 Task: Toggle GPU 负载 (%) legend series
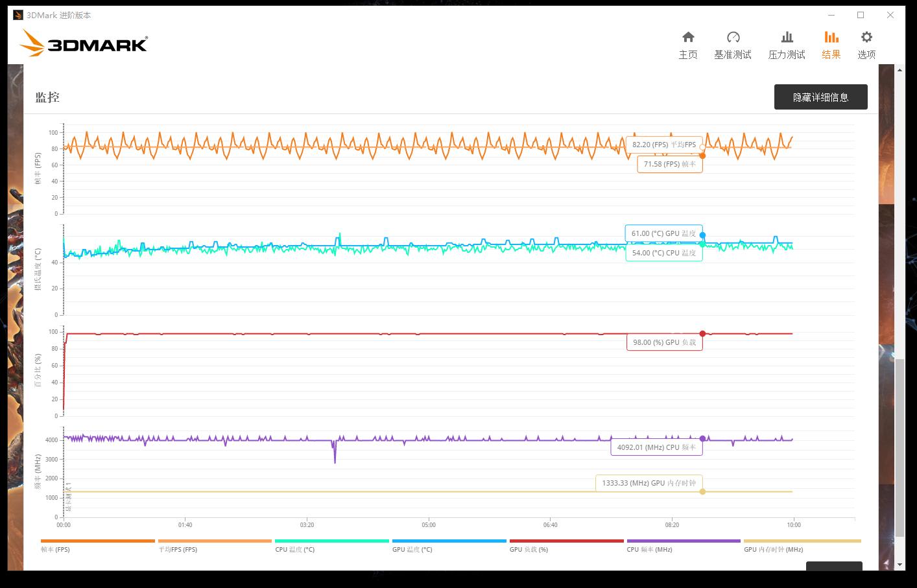(x=529, y=549)
